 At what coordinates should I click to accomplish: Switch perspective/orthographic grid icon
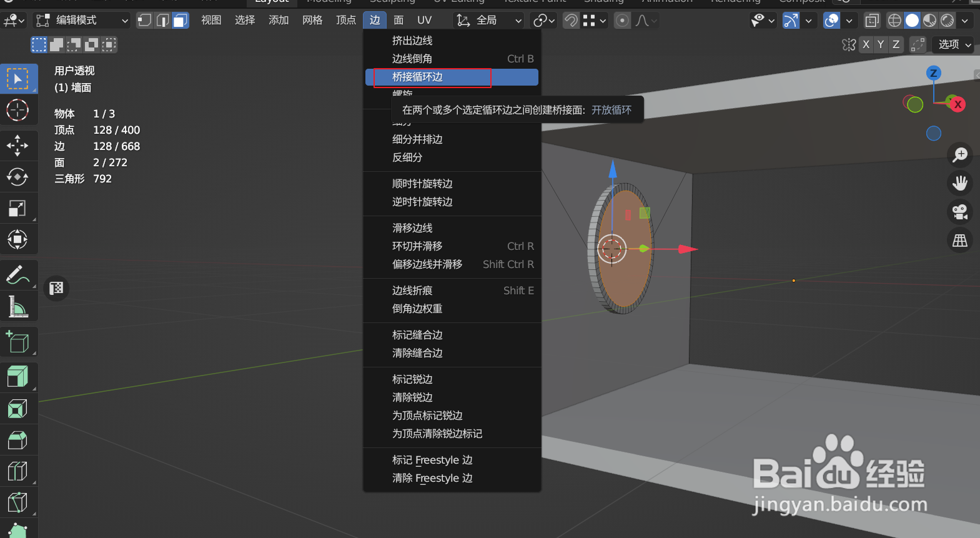pyautogui.click(x=960, y=241)
